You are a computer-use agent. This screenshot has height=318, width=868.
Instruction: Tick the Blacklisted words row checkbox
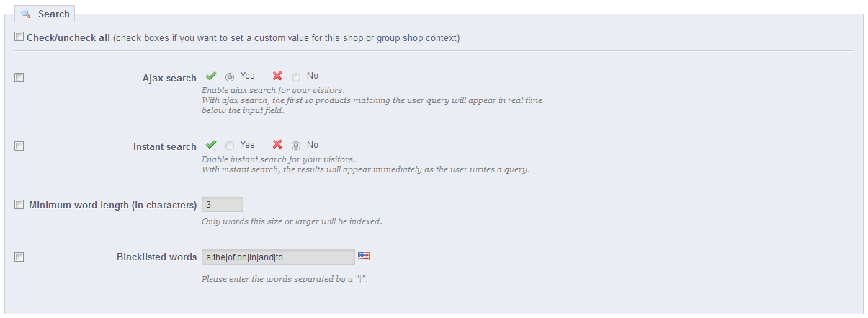(x=19, y=257)
